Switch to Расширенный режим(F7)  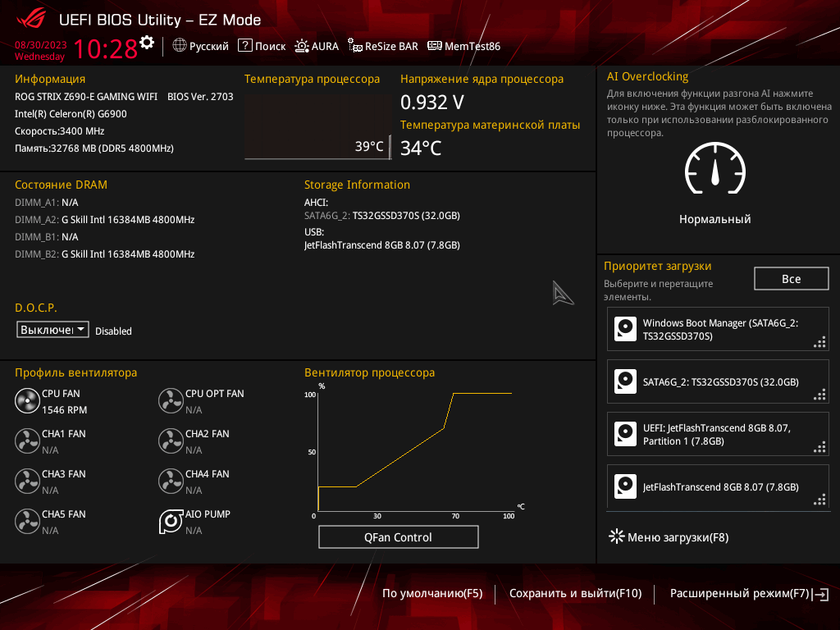click(x=739, y=593)
